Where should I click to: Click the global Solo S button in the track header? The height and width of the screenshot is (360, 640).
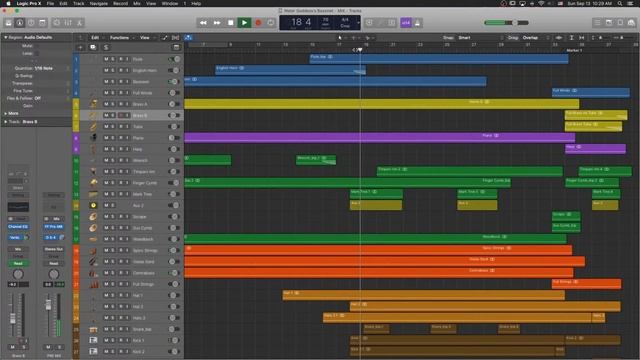(x=106, y=47)
